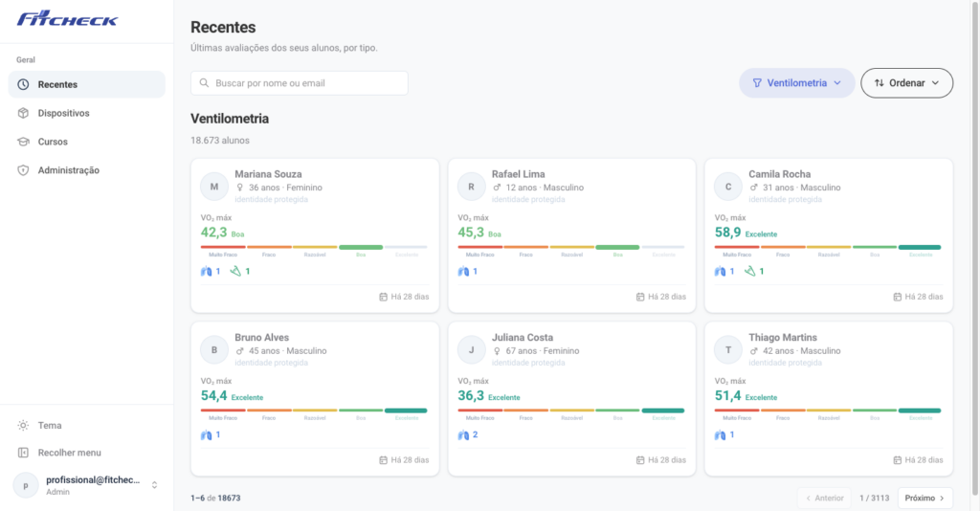Click the lungs icon on Camila Rocha's card
The width and height of the screenshot is (980, 511).
pyautogui.click(x=720, y=271)
